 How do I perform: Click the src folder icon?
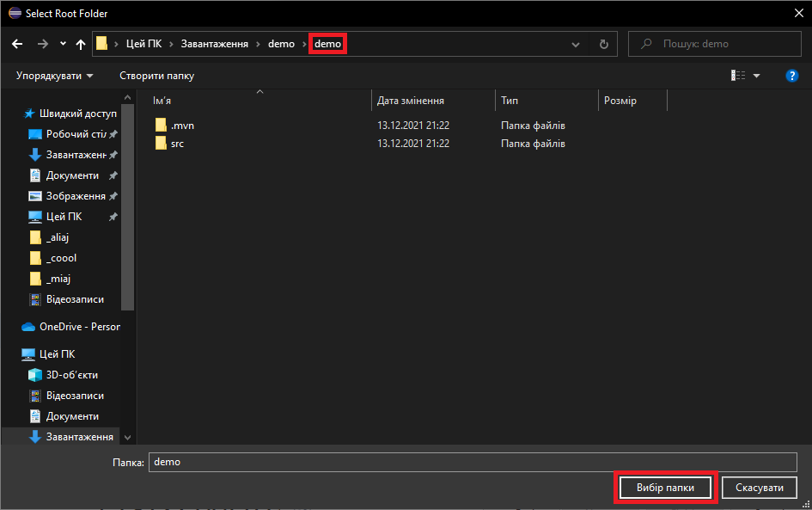161,143
